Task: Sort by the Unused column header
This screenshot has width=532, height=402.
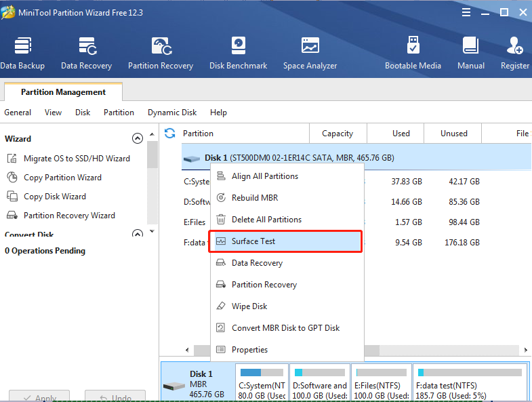Action: [x=453, y=133]
